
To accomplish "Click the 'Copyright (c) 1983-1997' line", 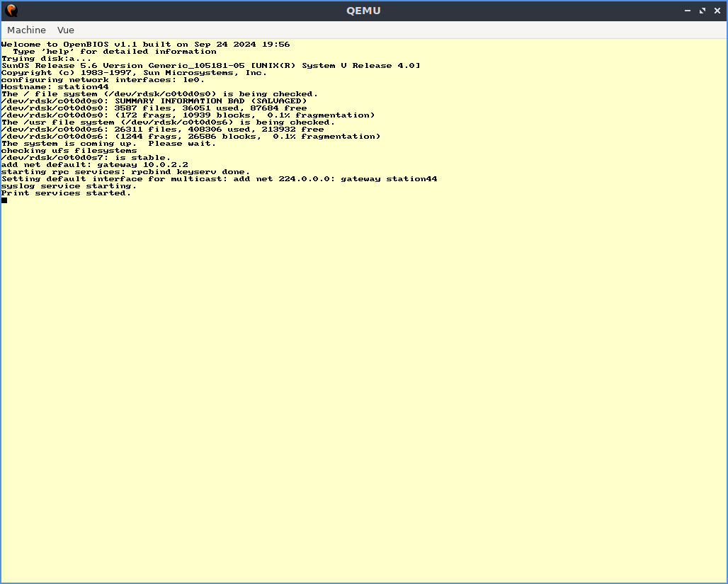I will [134, 73].
